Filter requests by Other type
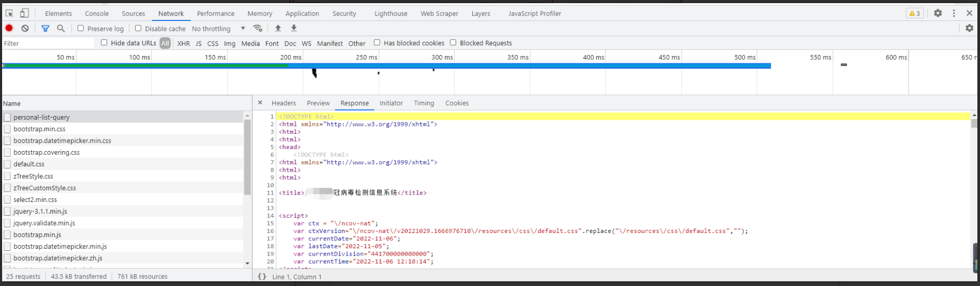Image resolution: width=980 pixels, height=286 pixels. point(357,44)
